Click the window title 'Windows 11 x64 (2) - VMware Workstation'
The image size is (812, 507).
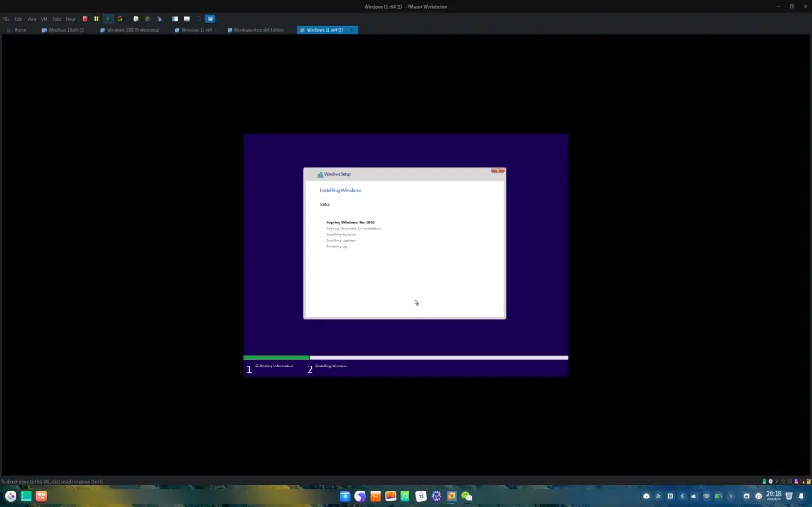pos(405,7)
